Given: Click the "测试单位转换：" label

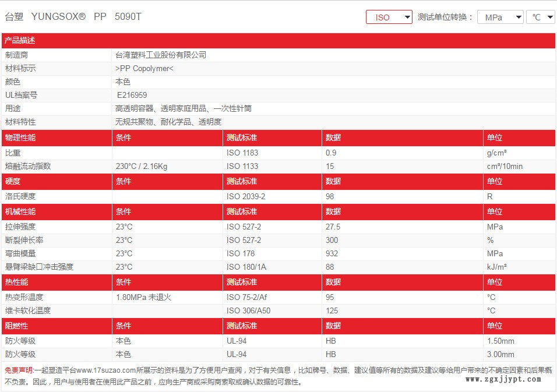Looking at the screenshot, I should tap(445, 17).
